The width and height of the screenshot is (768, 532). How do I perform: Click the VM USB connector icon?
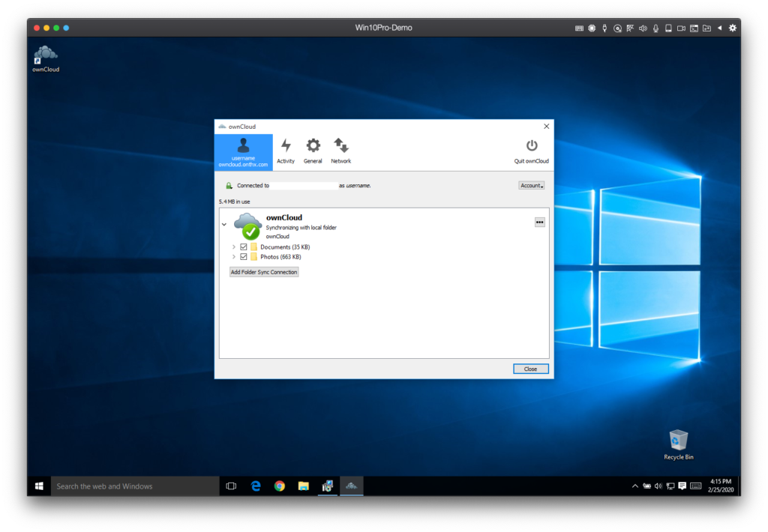(x=604, y=28)
